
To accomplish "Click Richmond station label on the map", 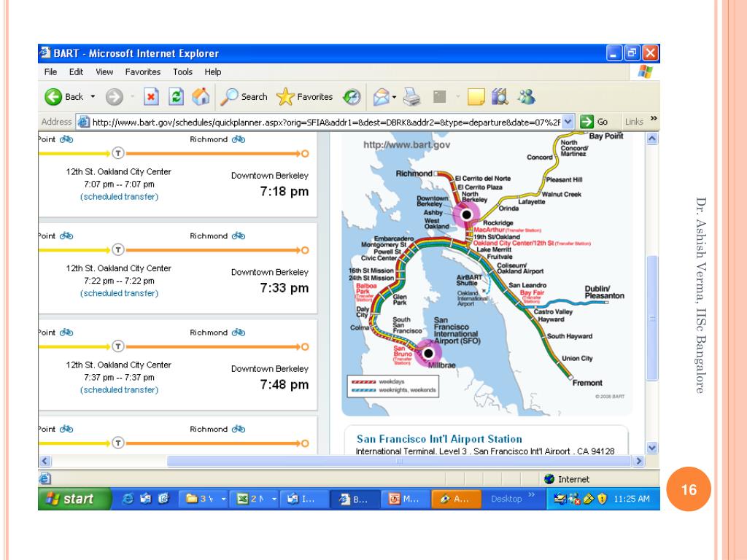I will 414,174.
